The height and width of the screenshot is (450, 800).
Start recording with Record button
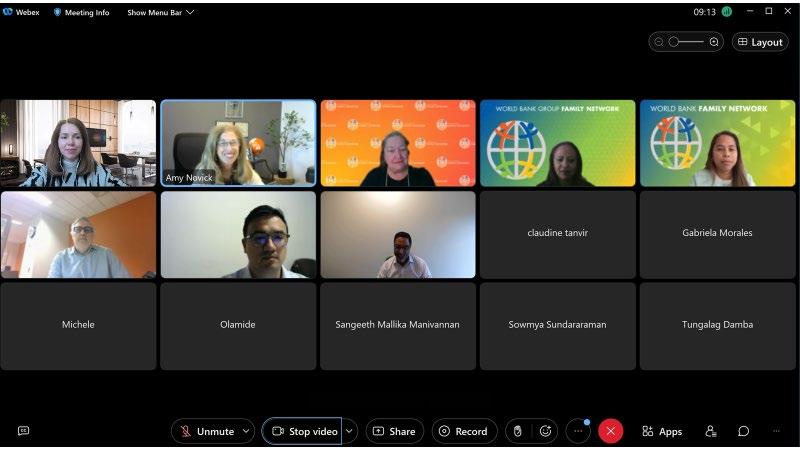464,432
